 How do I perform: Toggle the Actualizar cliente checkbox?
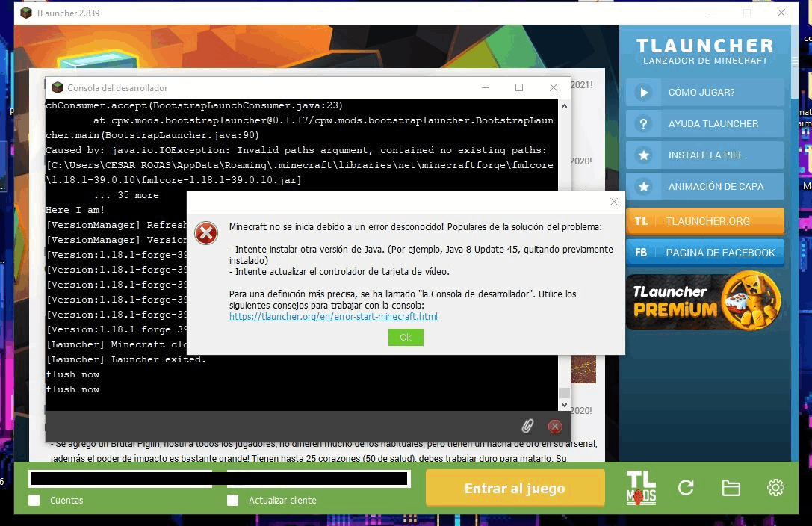(x=233, y=500)
